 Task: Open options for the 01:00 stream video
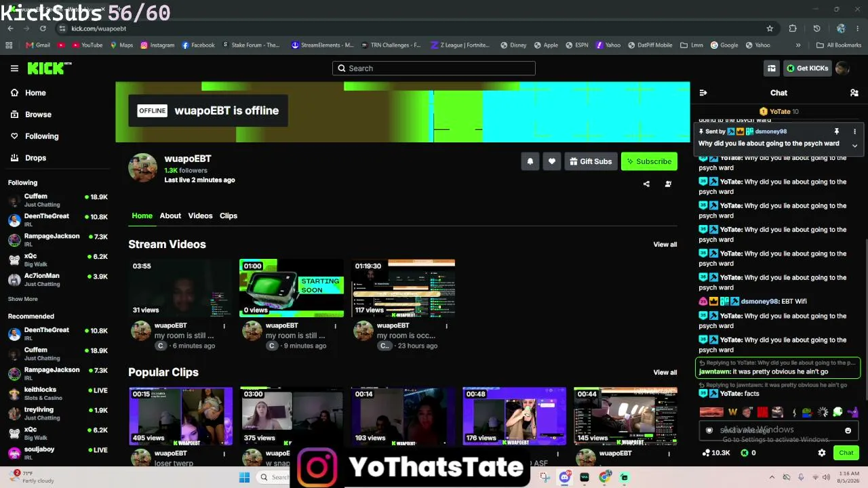pos(335,326)
